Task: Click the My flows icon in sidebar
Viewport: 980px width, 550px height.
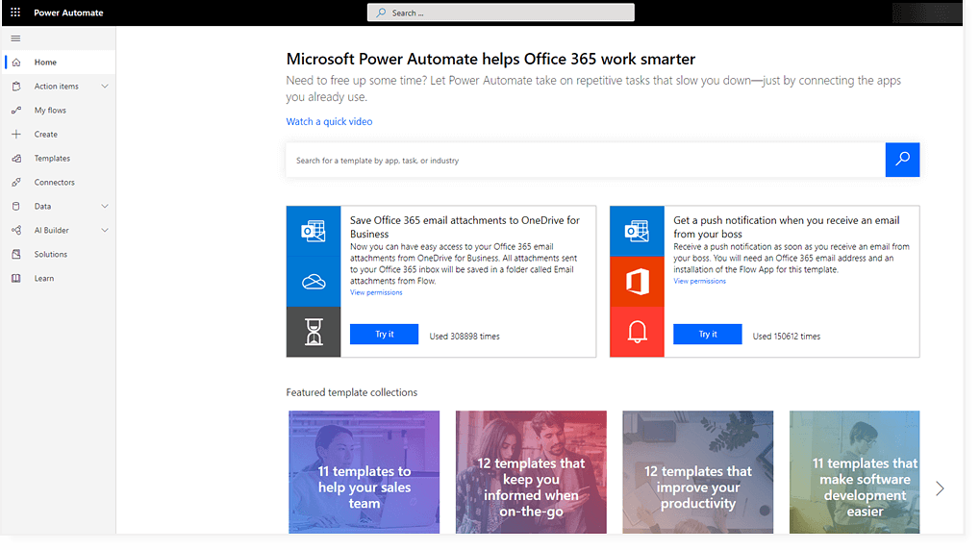Action: (x=15, y=111)
